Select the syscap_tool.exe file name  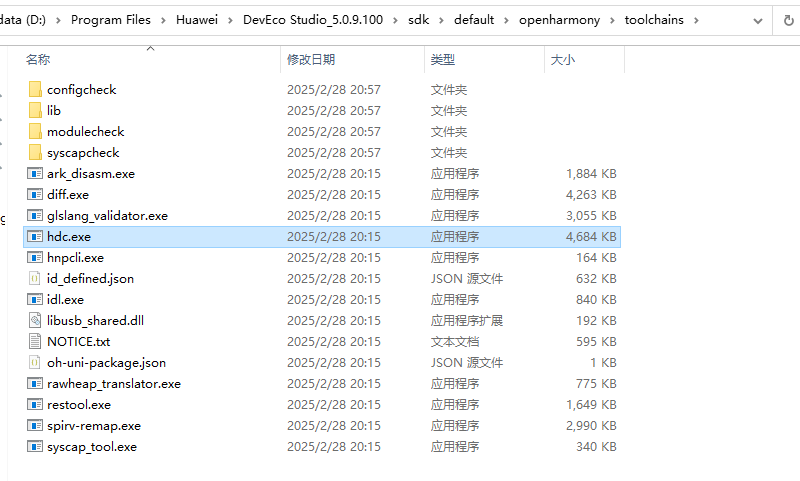tap(92, 447)
